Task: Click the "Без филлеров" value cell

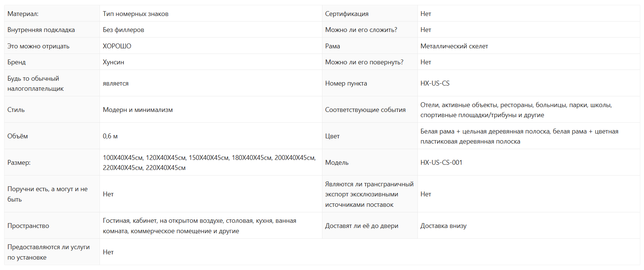Action: [x=123, y=30]
